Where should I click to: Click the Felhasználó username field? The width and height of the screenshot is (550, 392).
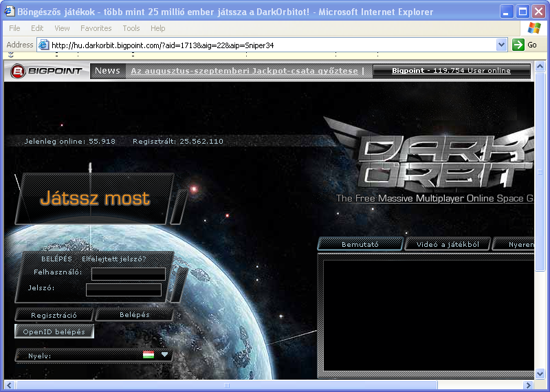tap(129, 274)
